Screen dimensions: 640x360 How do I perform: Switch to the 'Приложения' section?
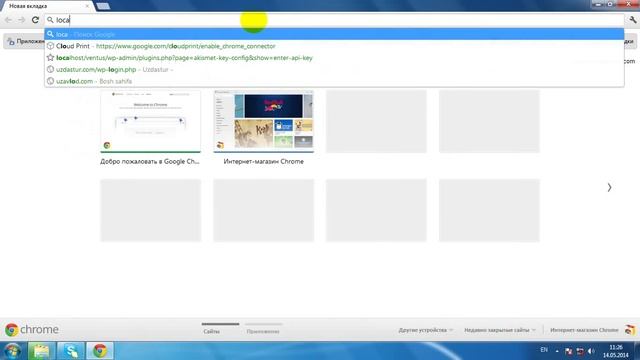[x=263, y=331]
